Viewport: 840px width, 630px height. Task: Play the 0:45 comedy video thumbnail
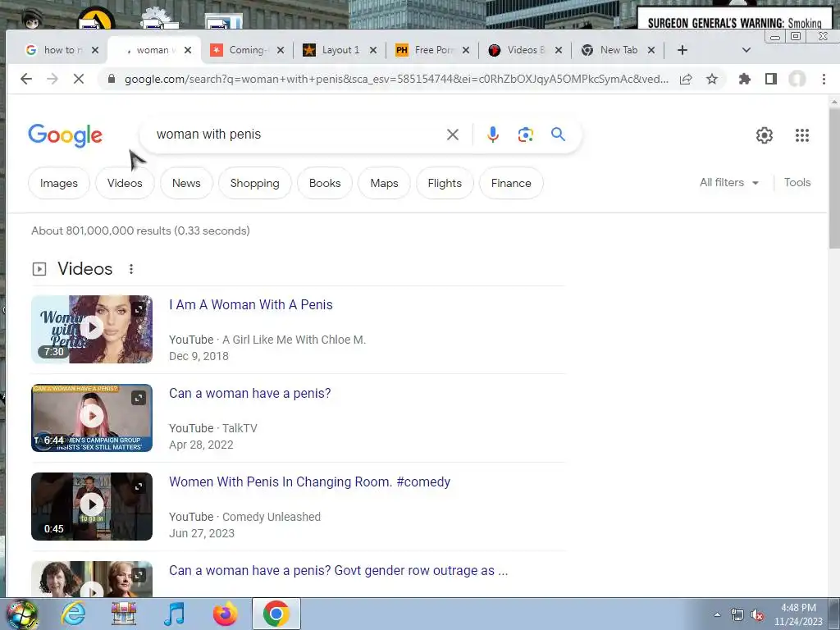click(x=92, y=506)
